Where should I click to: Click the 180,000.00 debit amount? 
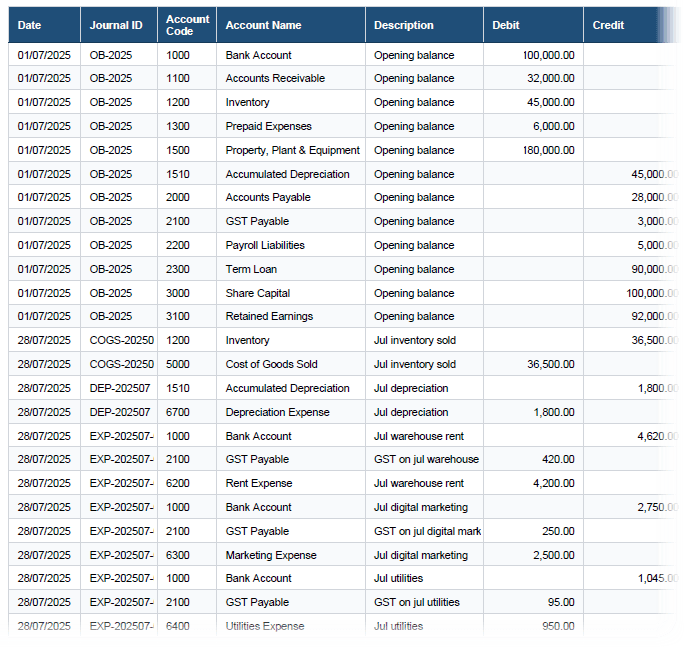(549, 150)
